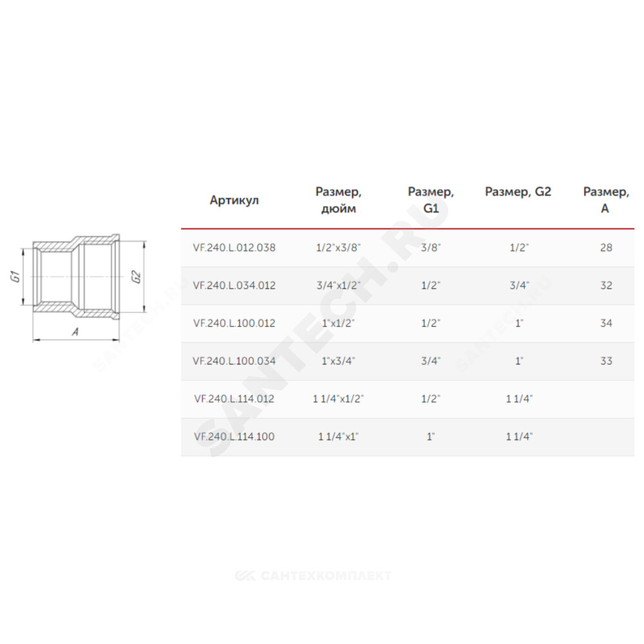Click the G1 dimension label on drawing

[15, 276]
